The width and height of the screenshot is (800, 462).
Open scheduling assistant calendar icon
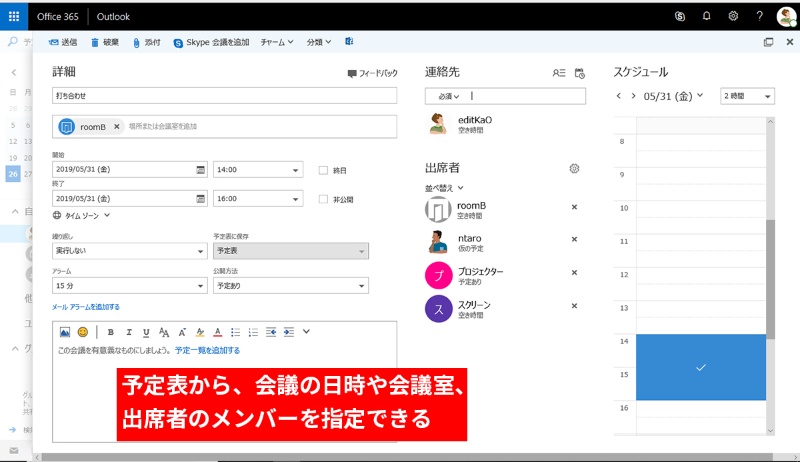(x=580, y=73)
